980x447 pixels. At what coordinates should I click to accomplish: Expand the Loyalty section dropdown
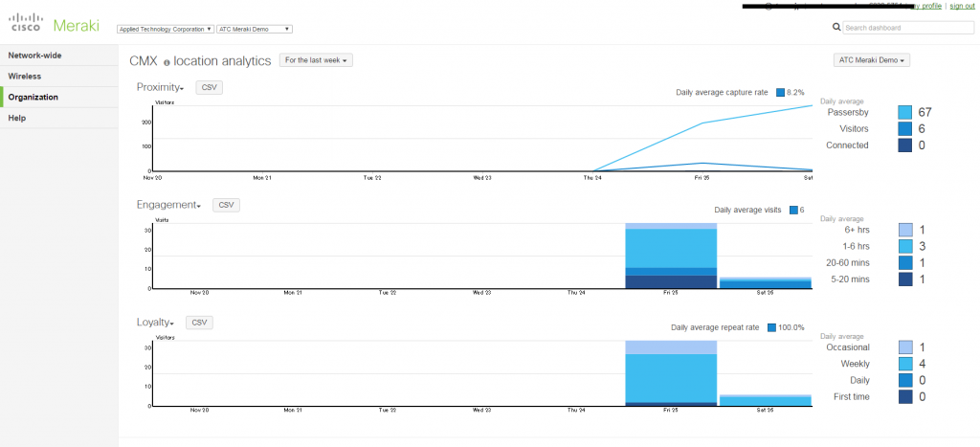pos(155,323)
